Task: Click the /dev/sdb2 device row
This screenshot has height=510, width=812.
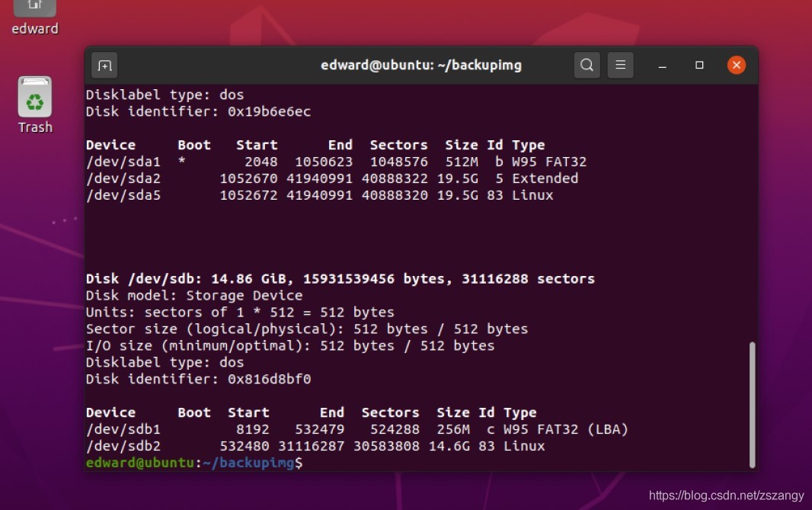Action: tap(315, 446)
